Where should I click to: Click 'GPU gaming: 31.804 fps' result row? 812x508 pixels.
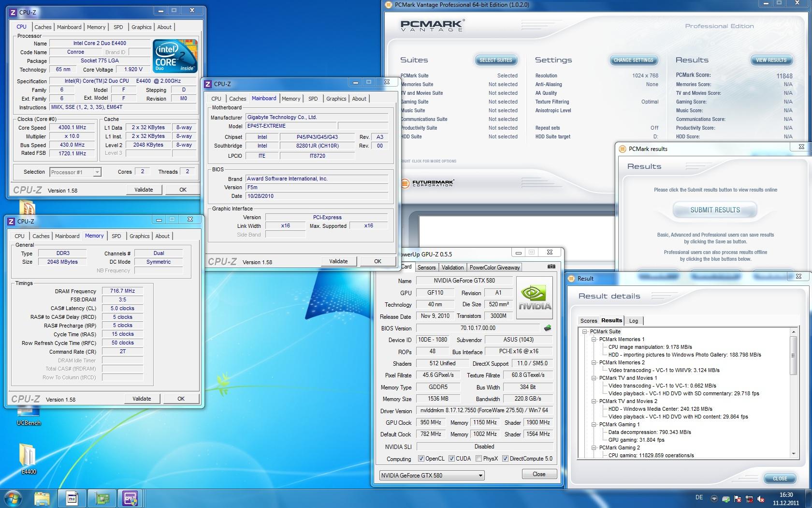(x=636, y=440)
